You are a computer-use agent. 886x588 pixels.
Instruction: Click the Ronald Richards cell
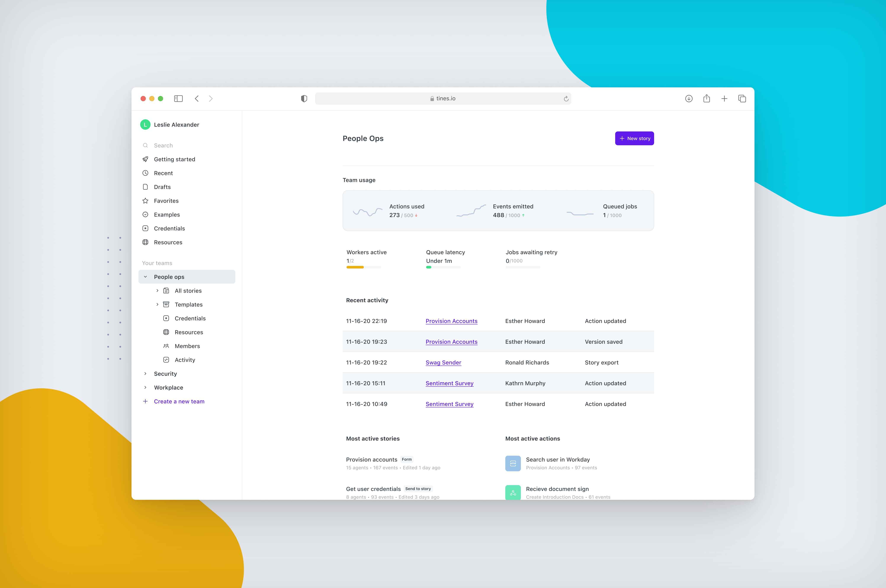pyautogui.click(x=527, y=363)
